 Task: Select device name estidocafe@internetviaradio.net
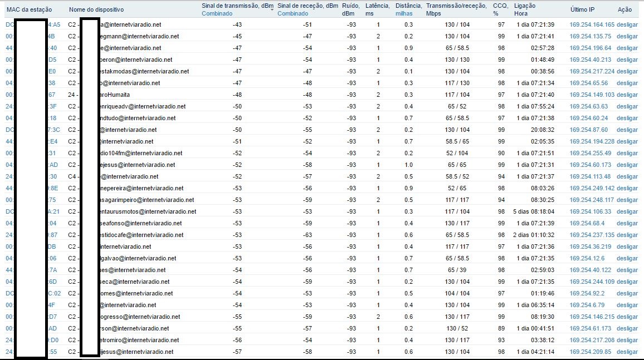[142, 235]
